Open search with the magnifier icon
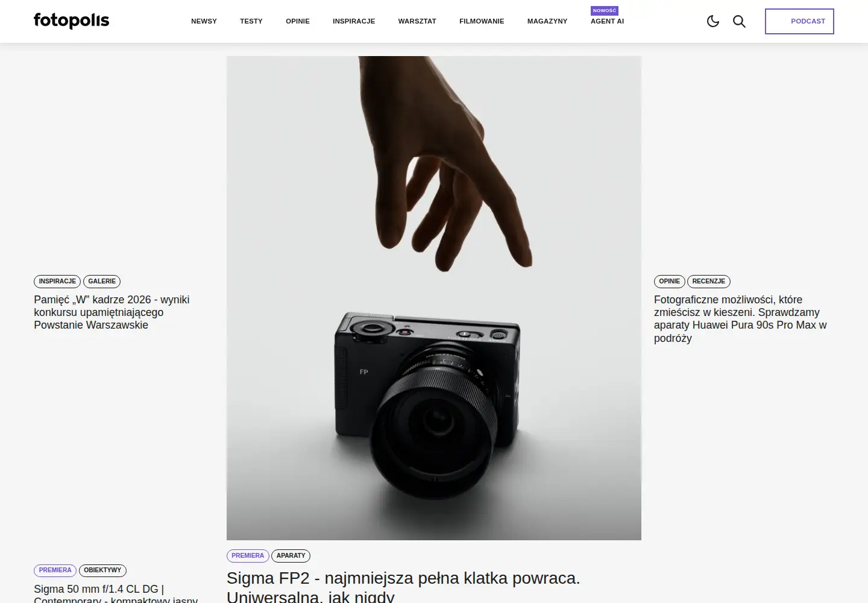 pyautogui.click(x=739, y=22)
